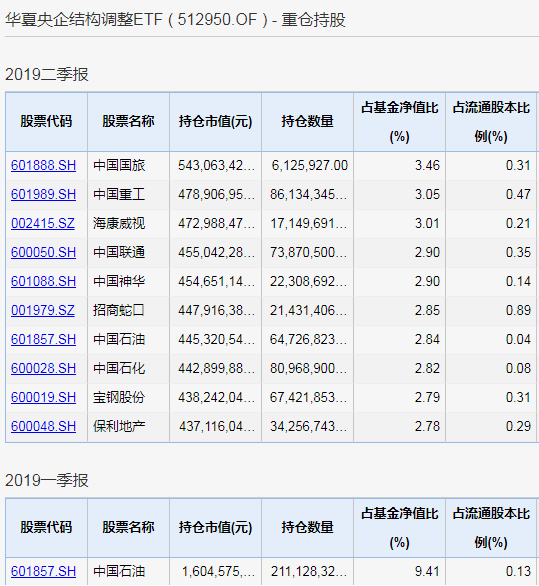This screenshot has width=539, height=586.
Task: Click 持仓数量 header in 2019二季报 table
Action: (x=307, y=121)
